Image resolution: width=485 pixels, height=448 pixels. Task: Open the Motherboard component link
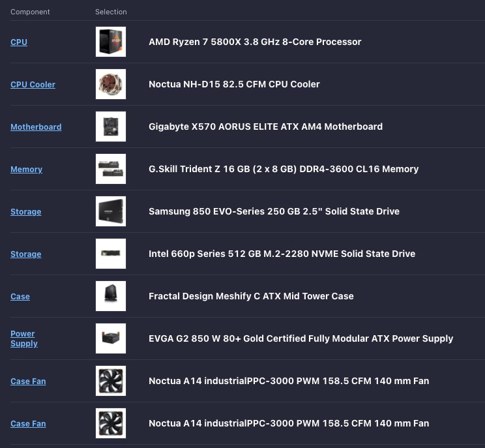(x=36, y=127)
